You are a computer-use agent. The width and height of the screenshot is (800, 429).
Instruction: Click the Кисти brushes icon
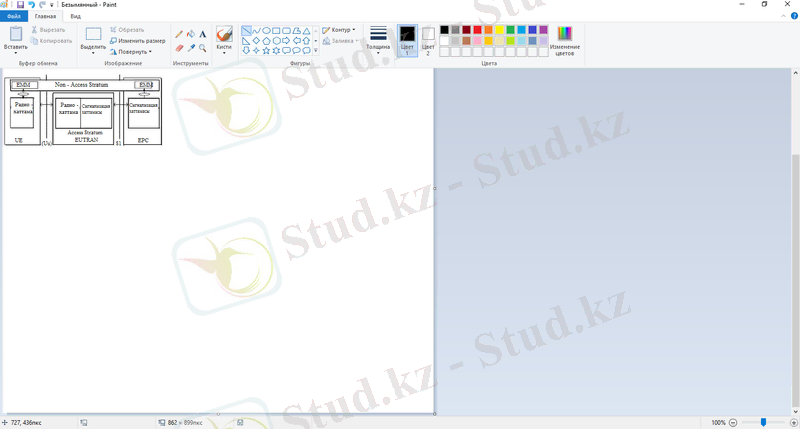224,34
